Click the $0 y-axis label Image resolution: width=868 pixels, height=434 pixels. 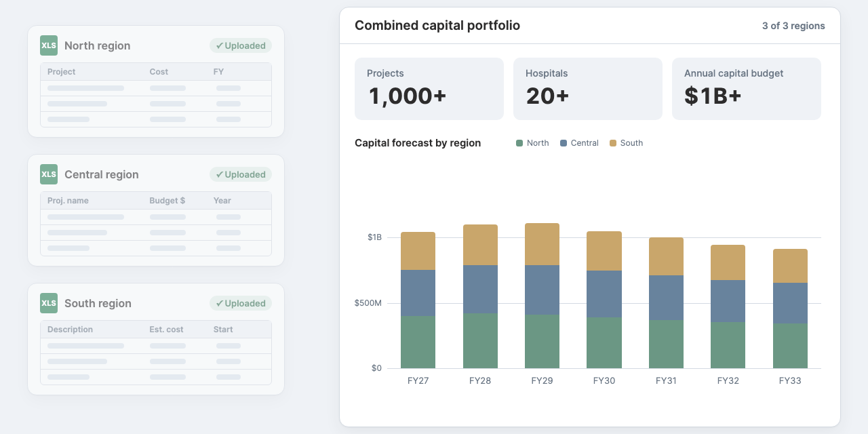376,368
